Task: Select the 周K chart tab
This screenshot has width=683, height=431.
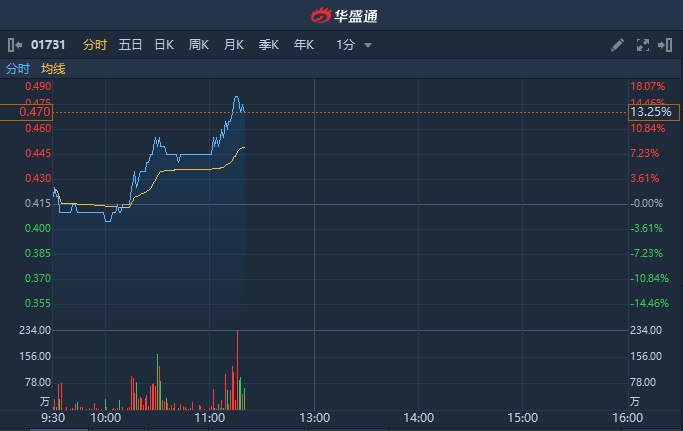Action: 199,45
